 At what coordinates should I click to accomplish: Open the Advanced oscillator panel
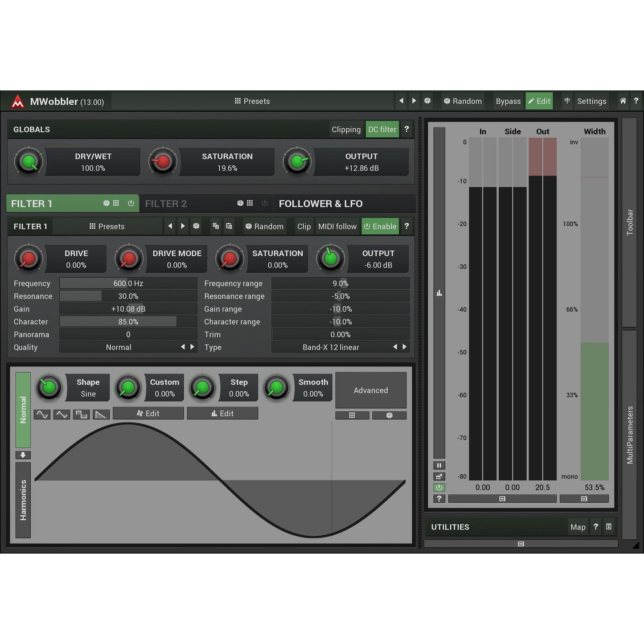pyautogui.click(x=371, y=390)
